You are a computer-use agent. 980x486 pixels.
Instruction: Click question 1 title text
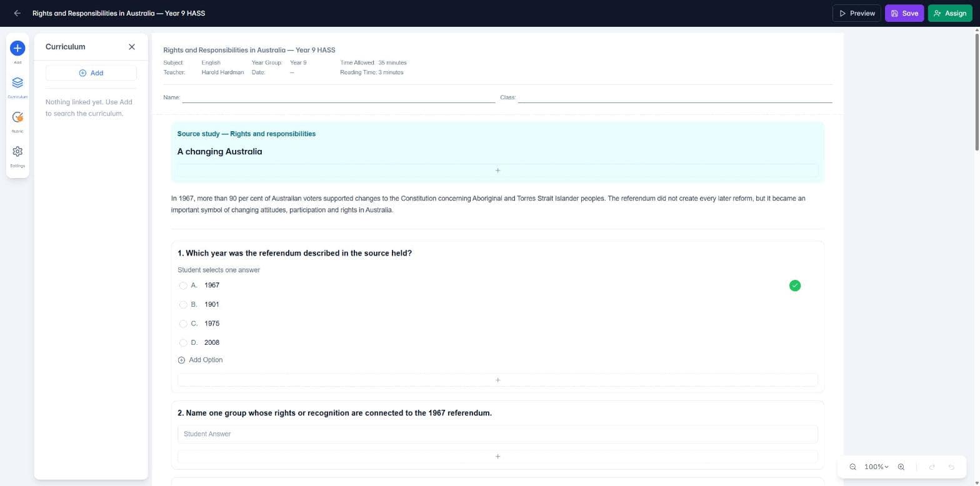(x=294, y=253)
